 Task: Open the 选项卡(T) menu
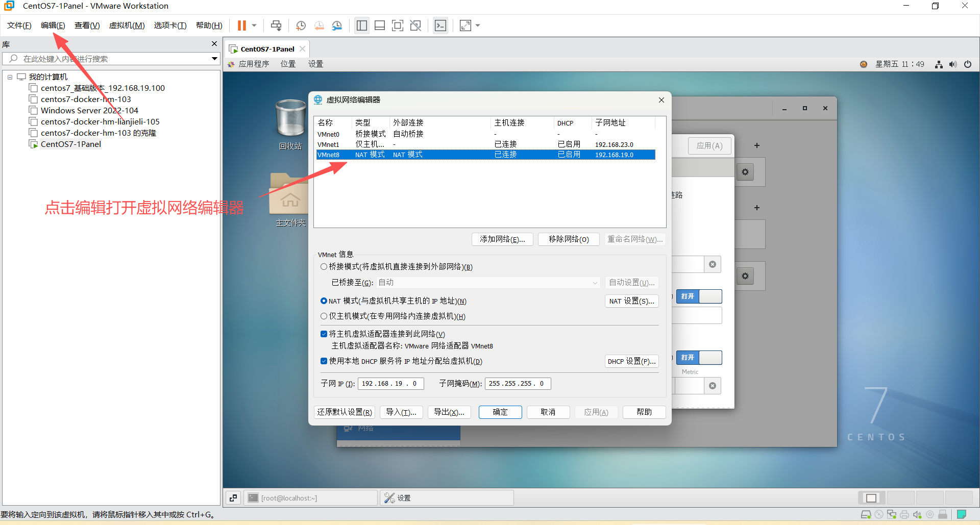pyautogui.click(x=170, y=26)
